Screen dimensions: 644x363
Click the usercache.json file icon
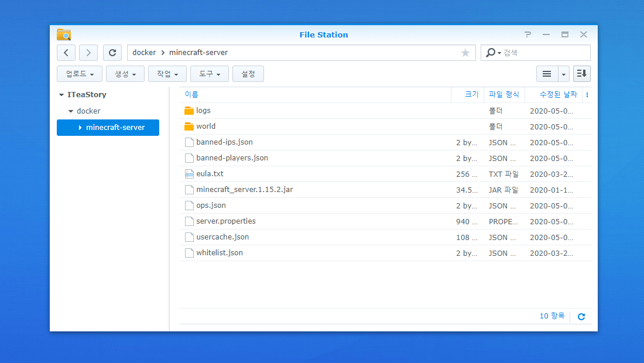(x=189, y=237)
